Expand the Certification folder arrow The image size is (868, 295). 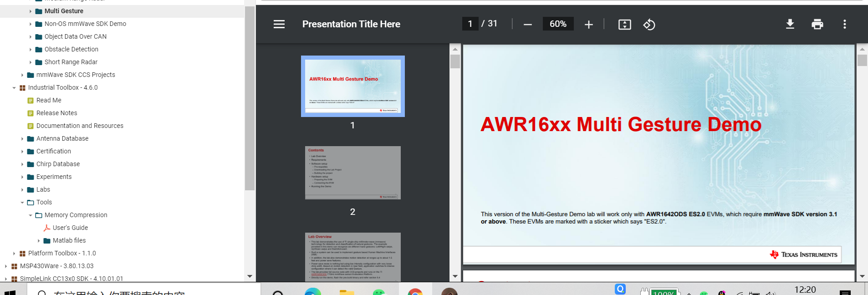click(22, 152)
